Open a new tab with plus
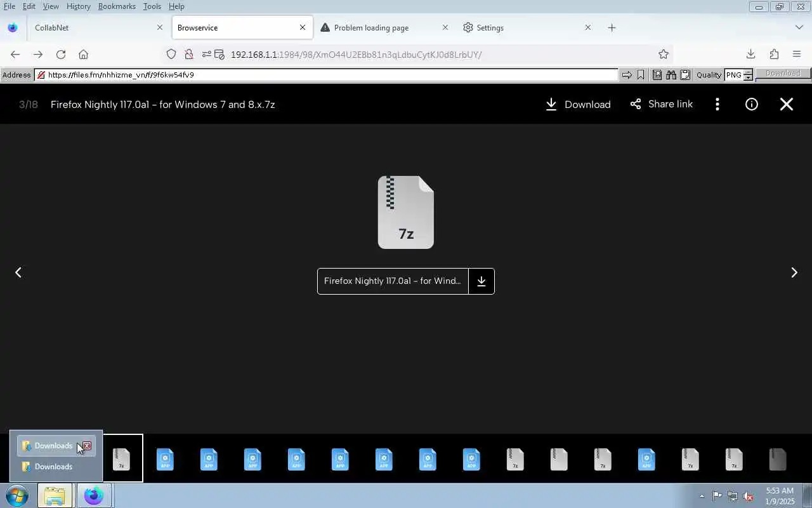The height and width of the screenshot is (508, 812). [612, 28]
